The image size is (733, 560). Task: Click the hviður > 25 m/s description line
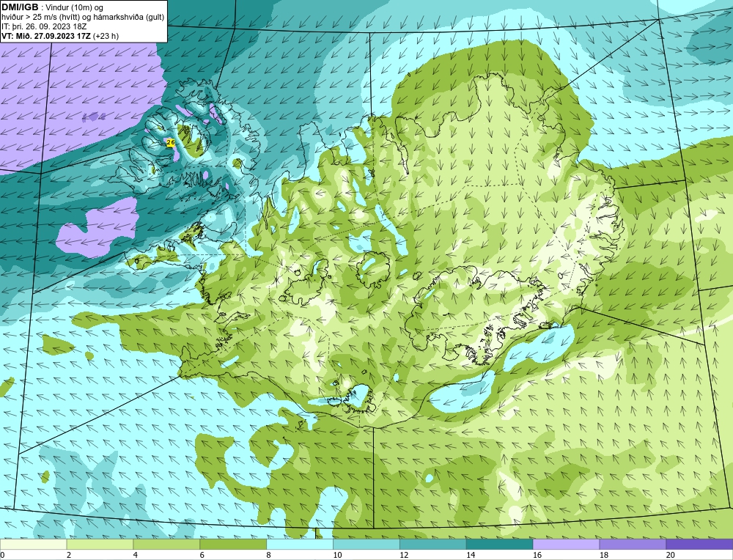[x=83, y=17]
